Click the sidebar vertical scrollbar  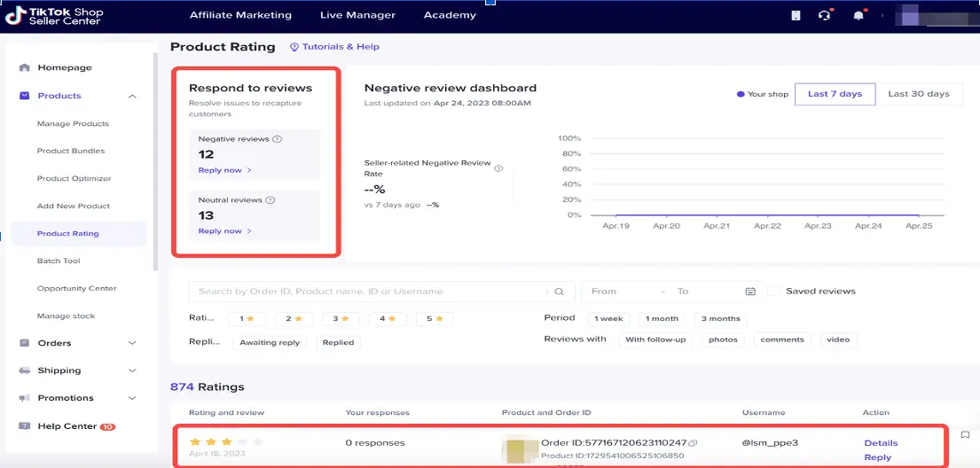155,162
